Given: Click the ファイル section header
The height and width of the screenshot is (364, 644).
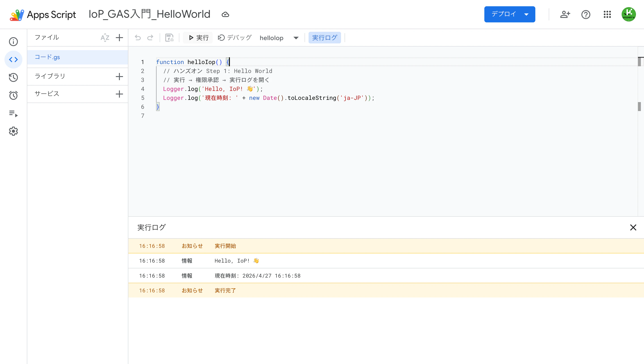Looking at the screenshot, I should click(x=47, y=37).
